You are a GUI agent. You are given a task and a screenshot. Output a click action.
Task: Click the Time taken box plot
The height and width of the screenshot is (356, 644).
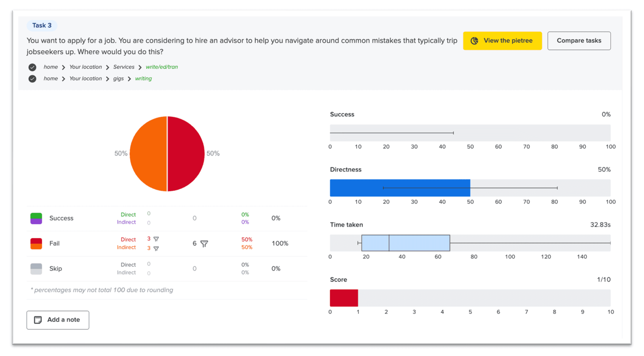coord(419,243)
